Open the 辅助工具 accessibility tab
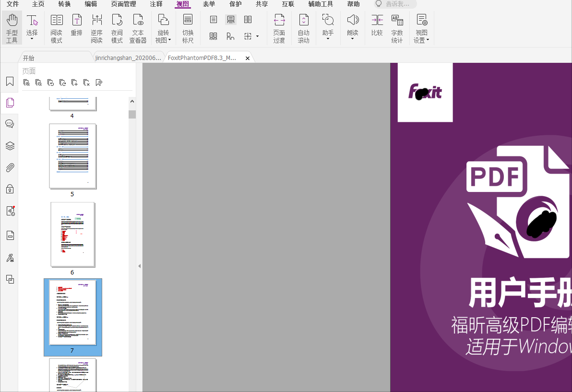 click(321, 4)
